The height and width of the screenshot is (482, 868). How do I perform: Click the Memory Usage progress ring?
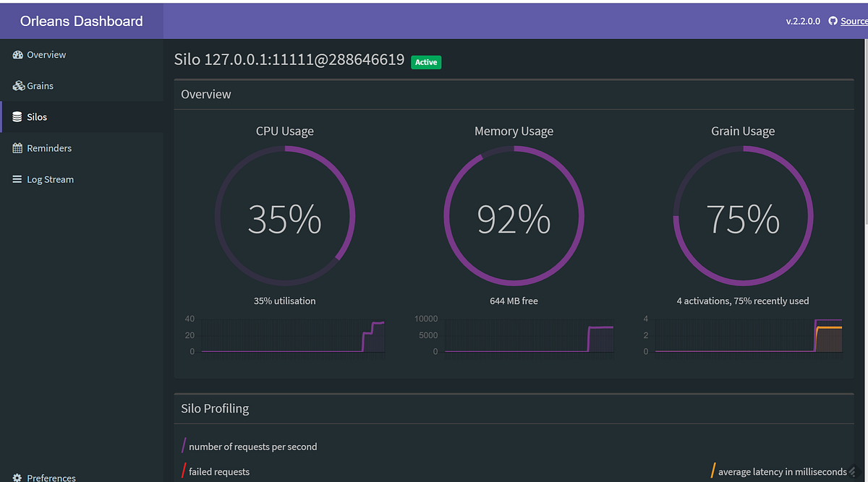(x=514, y=216)
